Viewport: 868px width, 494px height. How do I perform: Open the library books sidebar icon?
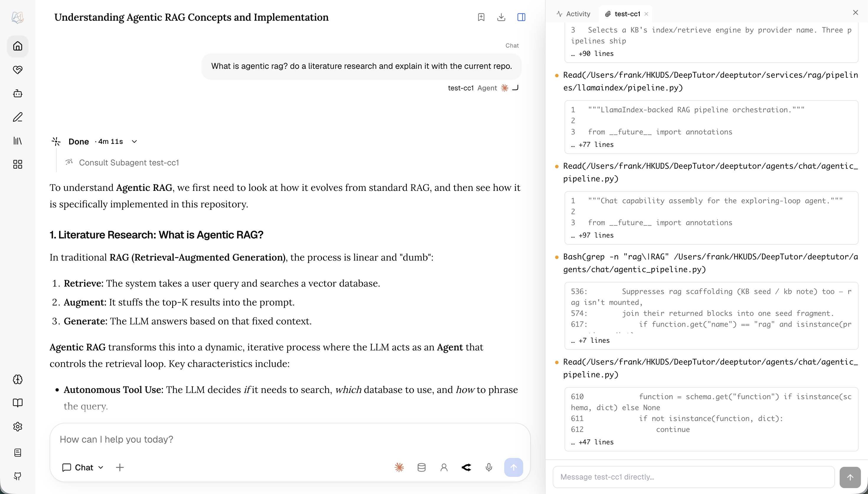tap(18, 141)
